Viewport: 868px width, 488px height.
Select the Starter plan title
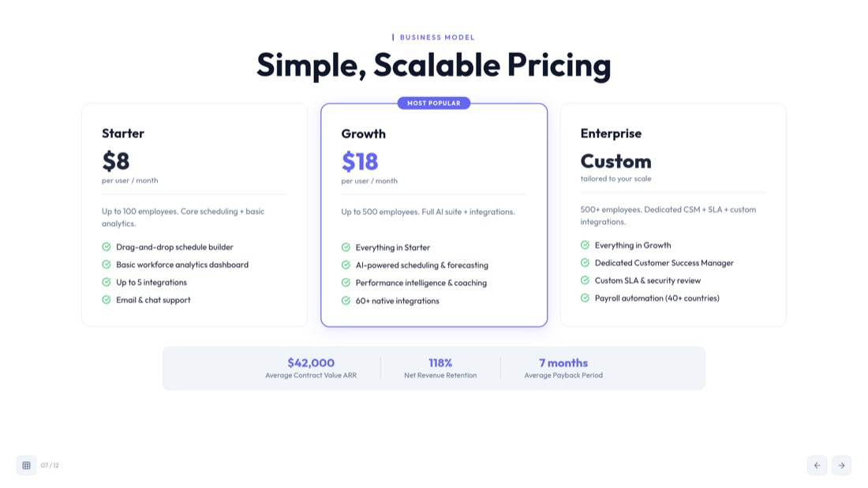[x=123, y=133]
